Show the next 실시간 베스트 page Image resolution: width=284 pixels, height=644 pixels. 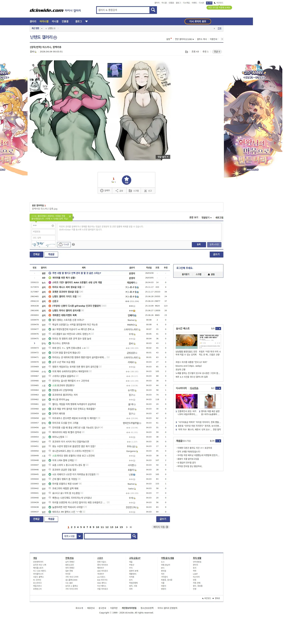[220, 329]
